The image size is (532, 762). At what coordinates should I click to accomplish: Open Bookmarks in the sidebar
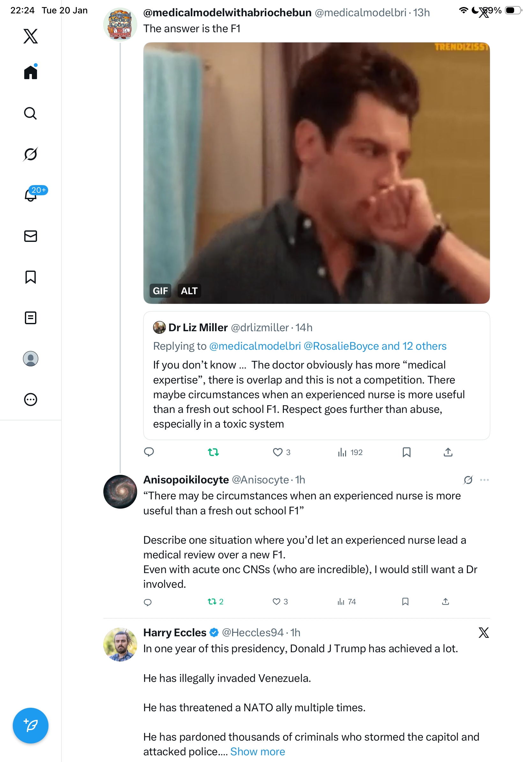click(31, 277)
